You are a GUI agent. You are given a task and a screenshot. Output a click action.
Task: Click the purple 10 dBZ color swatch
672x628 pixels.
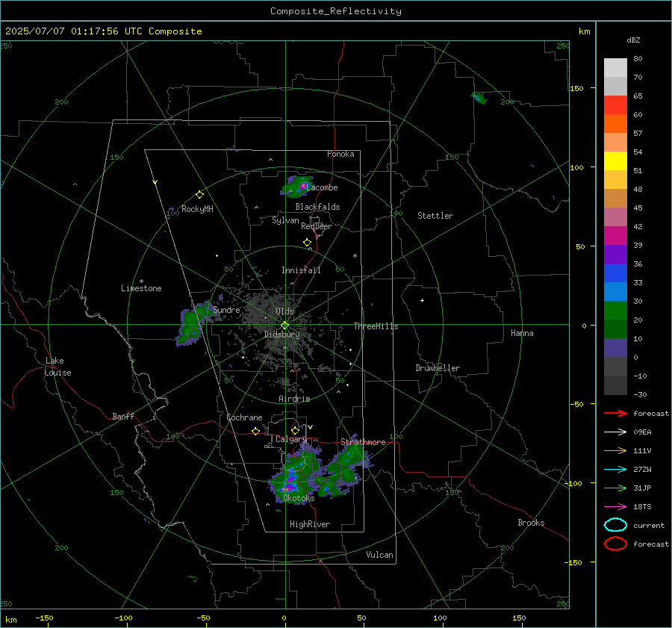(615, 347)
